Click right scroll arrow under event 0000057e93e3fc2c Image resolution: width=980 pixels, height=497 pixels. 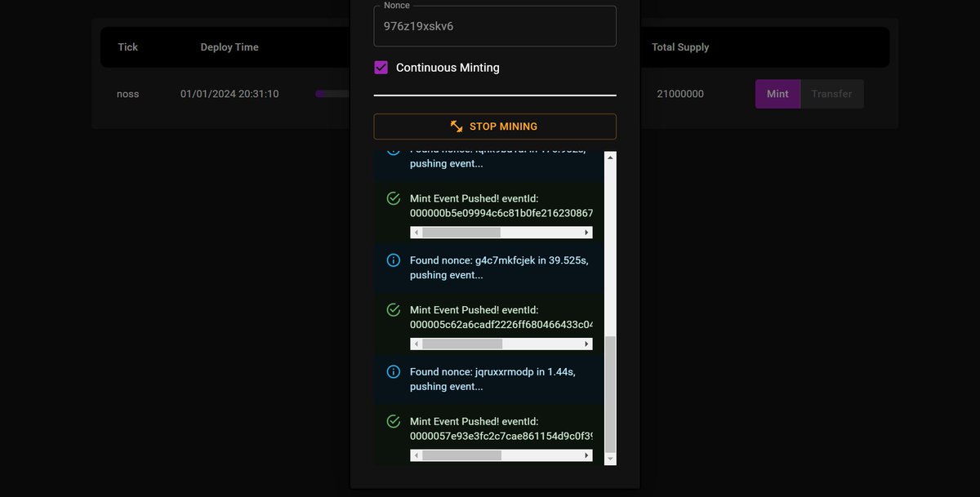pyautogui.click(x=586, y=455)
